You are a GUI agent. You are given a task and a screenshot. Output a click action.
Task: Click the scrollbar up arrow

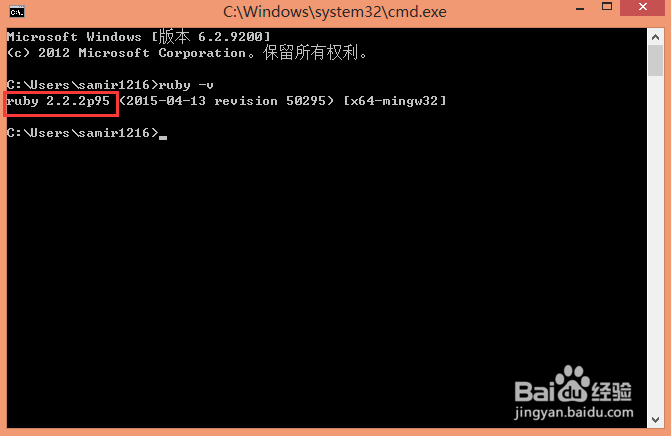[655, 37]
